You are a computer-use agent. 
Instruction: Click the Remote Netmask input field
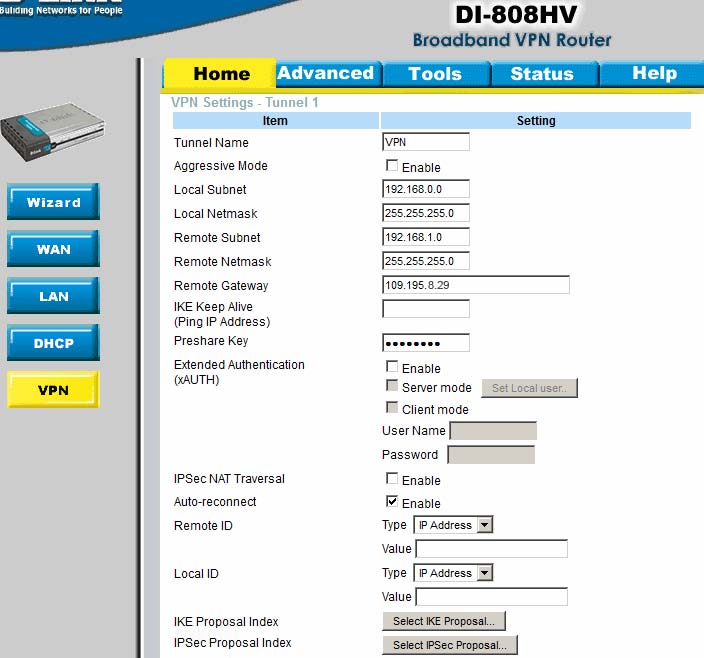tap(426, 261)
